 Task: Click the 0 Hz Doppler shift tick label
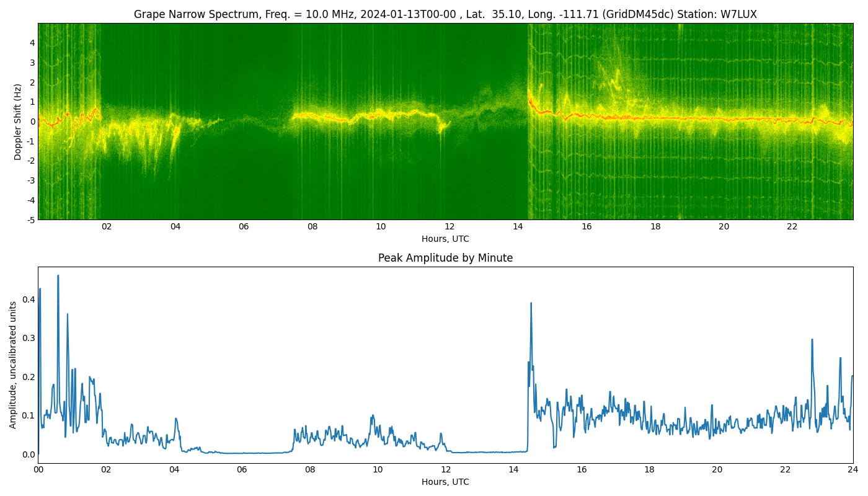32,122
